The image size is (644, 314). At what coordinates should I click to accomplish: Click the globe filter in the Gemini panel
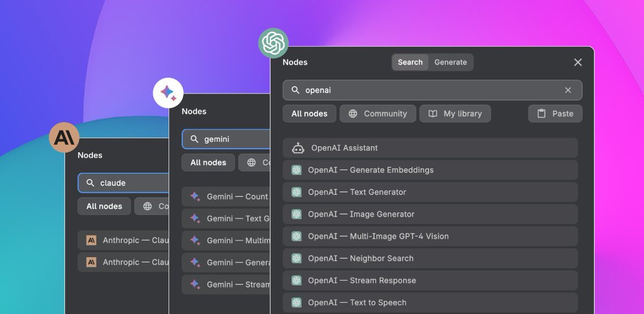(x=254, y=162)
